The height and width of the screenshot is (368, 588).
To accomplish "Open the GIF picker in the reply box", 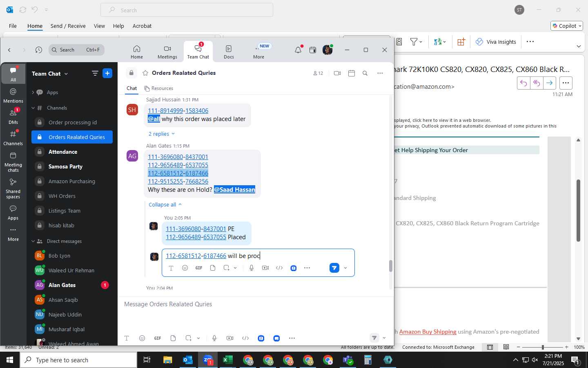I will coord(199,268).
